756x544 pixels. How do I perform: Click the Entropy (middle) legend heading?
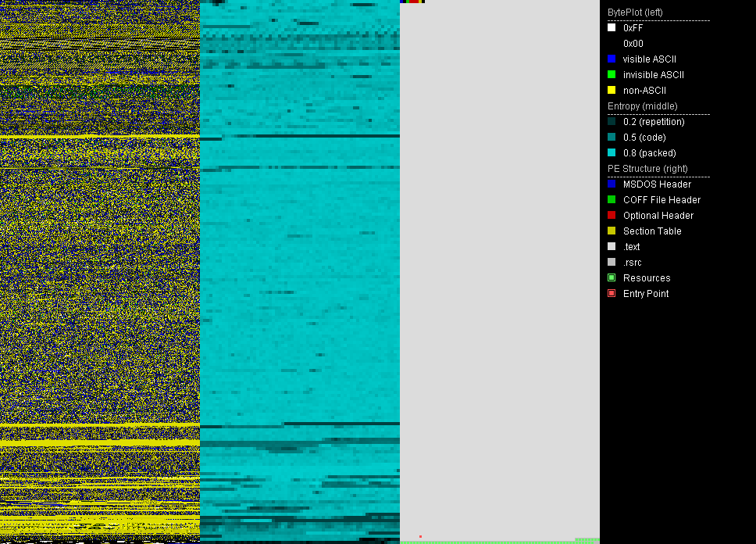pos(643,106)
